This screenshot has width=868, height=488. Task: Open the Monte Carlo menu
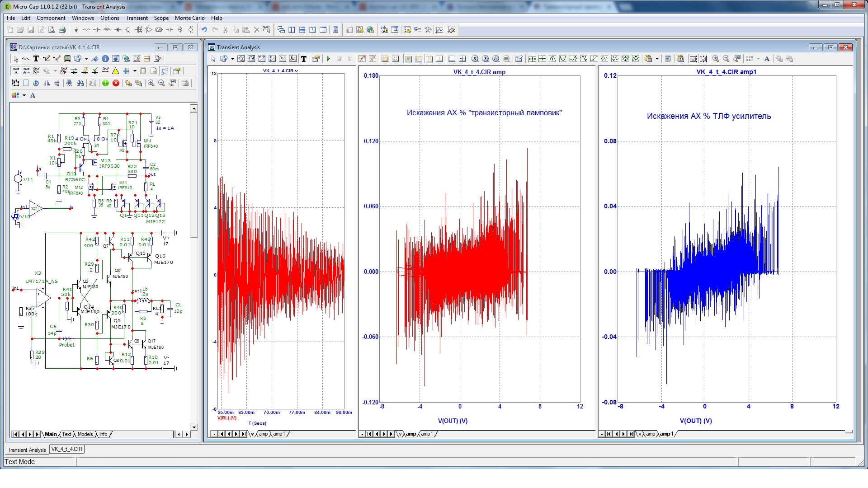[189, 18]
